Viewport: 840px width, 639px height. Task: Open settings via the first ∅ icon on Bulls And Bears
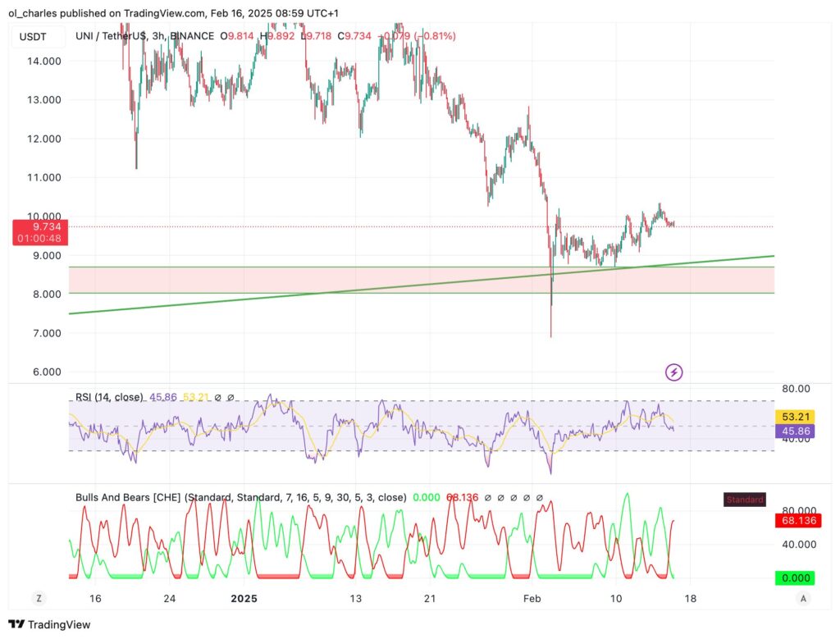487,497
